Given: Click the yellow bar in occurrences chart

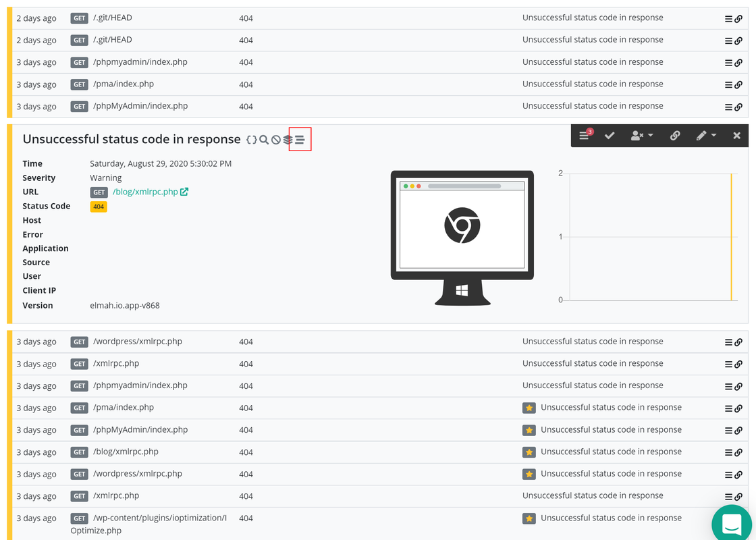Looking at the screenshot, I should coord(732,237).
